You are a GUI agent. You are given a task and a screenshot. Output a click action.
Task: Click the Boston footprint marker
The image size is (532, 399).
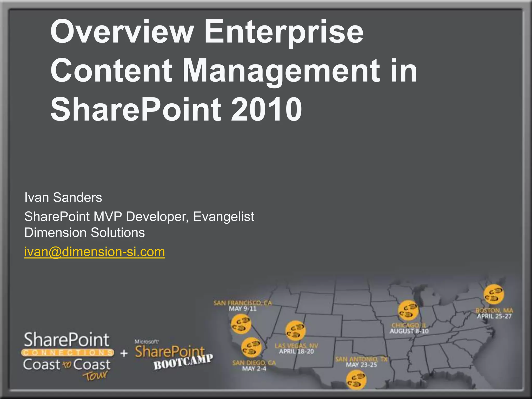494,295
